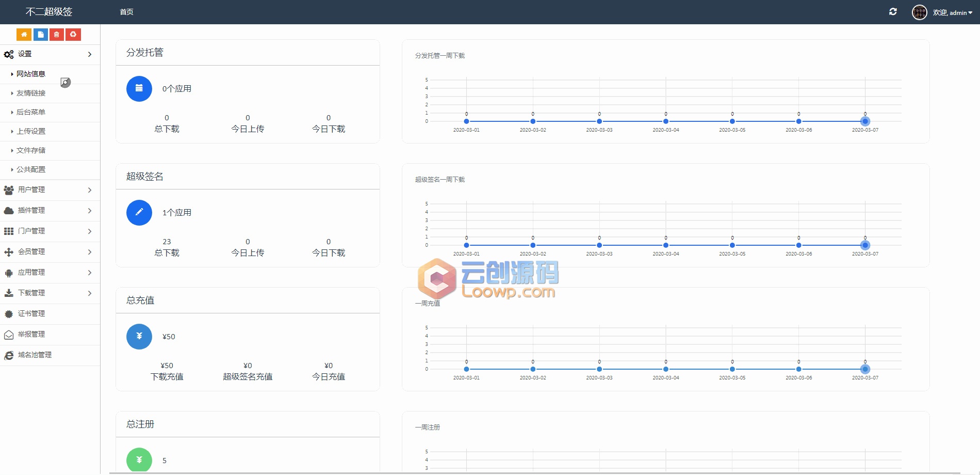The height and width of the screenshot is (475, 980).
Task: Click the 分发托管 blue calendar icon
Action: coord(139,89)
